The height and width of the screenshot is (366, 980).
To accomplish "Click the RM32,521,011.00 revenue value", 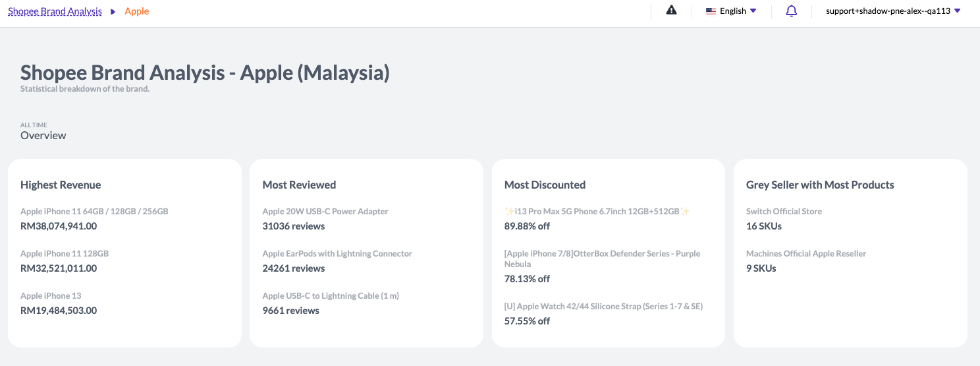I will coord(59,268).
